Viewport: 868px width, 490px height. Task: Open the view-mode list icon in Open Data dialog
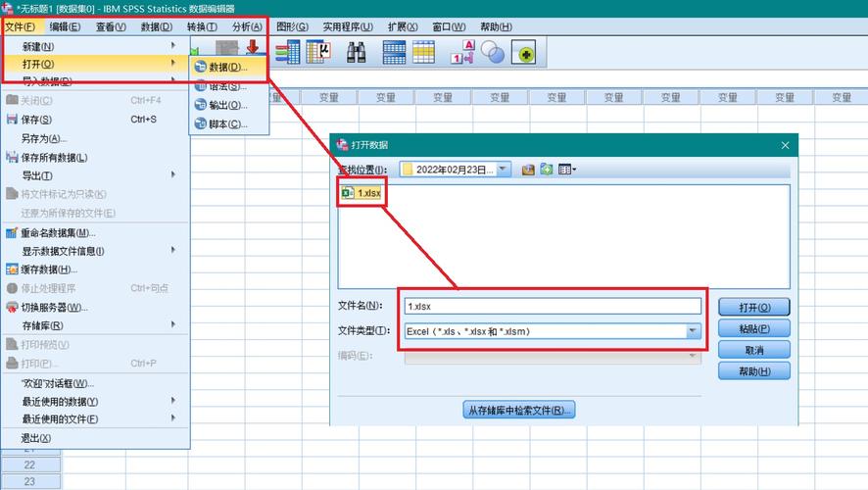click(567, 170)
